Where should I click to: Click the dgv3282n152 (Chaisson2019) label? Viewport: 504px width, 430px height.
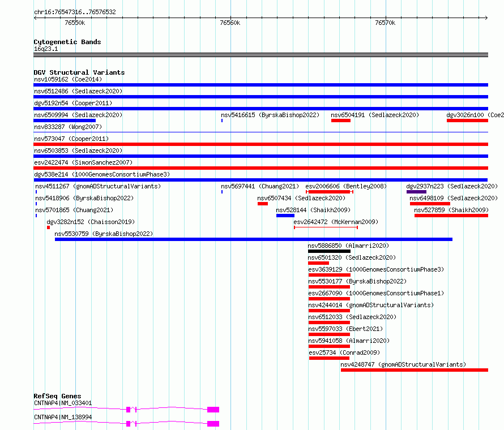[91, 222]
